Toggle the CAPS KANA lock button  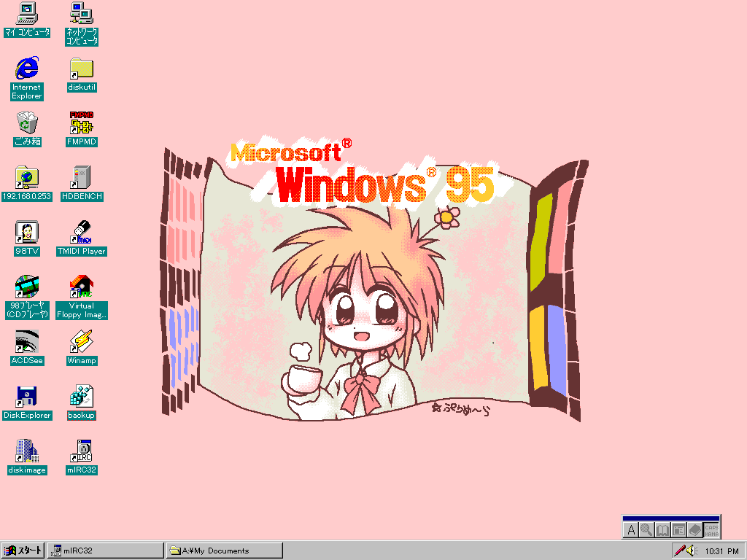pyautogui.click(x=711, y=530)
